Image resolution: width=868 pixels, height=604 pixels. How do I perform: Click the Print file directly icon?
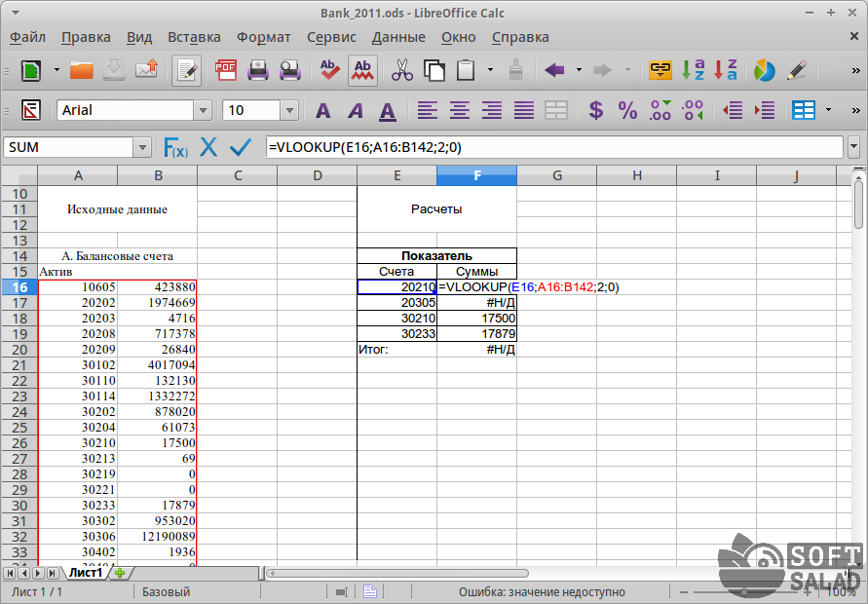[258, 71]
